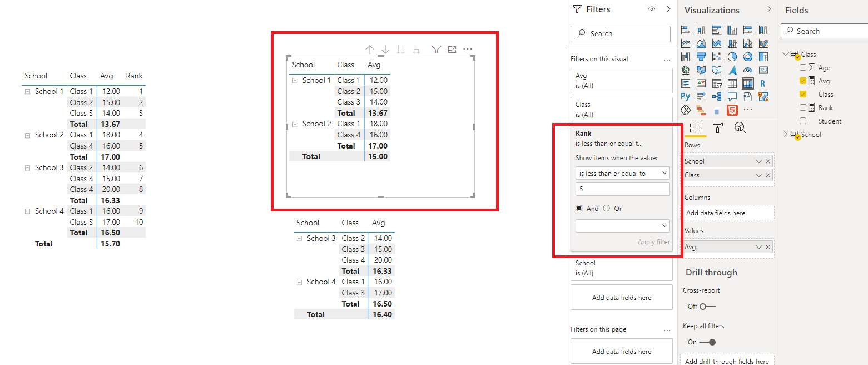Select the Or radio button
This screenshot has width=868, height=365.
click(x=607, y=208)
